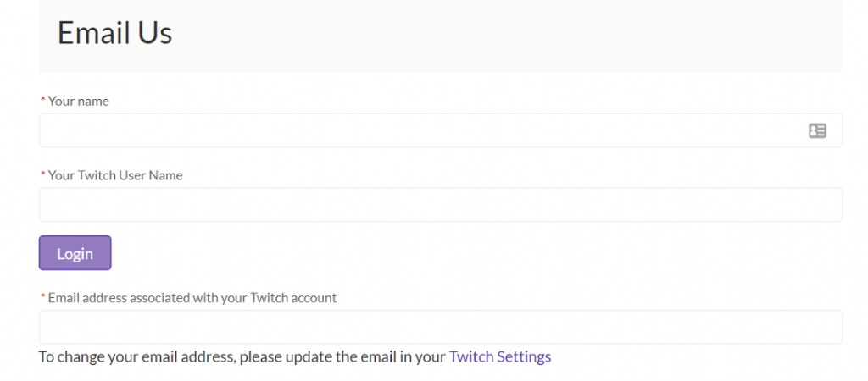Click into the Twitch User Name field

point(441,205)
